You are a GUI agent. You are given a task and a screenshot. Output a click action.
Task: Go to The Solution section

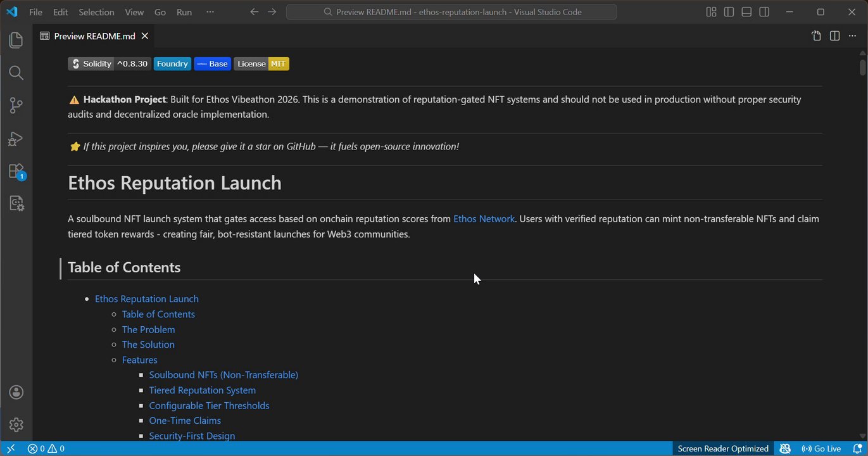point(148,345)
